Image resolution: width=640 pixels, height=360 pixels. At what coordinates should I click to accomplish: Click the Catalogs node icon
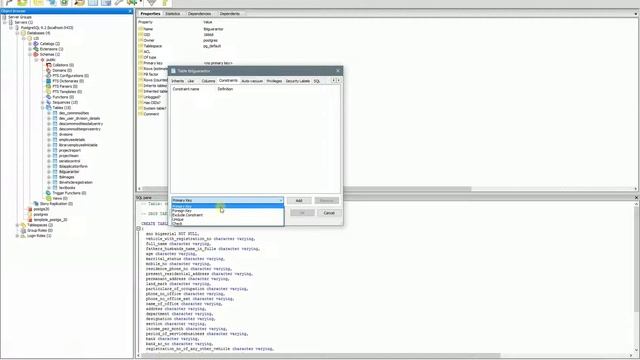pyautogui.click(x=36, y=44)
